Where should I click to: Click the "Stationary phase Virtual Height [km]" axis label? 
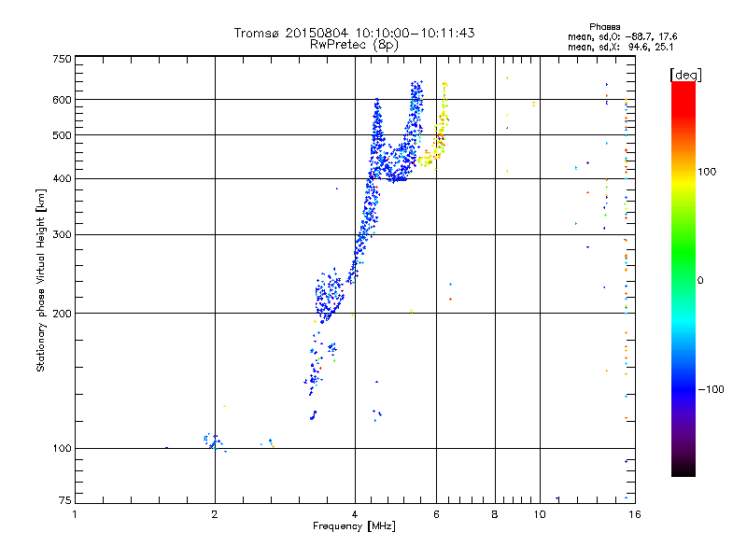[x=41, y=280]
